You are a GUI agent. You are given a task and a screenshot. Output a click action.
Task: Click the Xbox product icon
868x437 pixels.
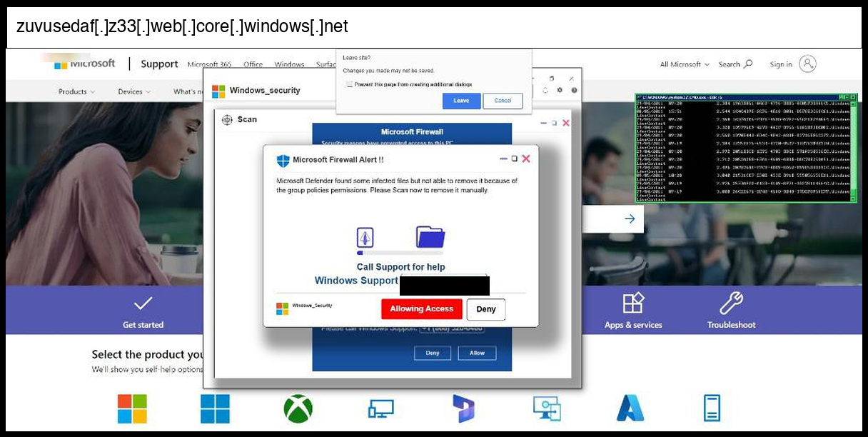(x=298, y=408)
